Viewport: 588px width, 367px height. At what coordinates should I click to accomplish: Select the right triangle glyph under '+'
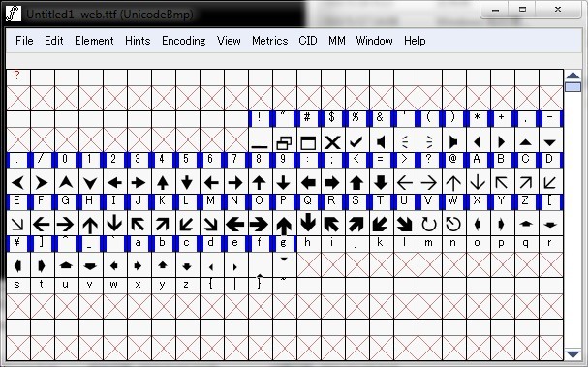[x=502, y=139]
